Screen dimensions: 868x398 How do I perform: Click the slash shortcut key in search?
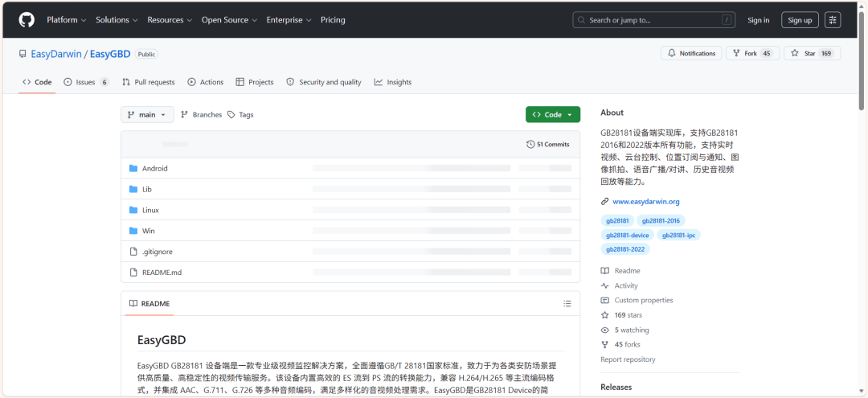[727, 20]
